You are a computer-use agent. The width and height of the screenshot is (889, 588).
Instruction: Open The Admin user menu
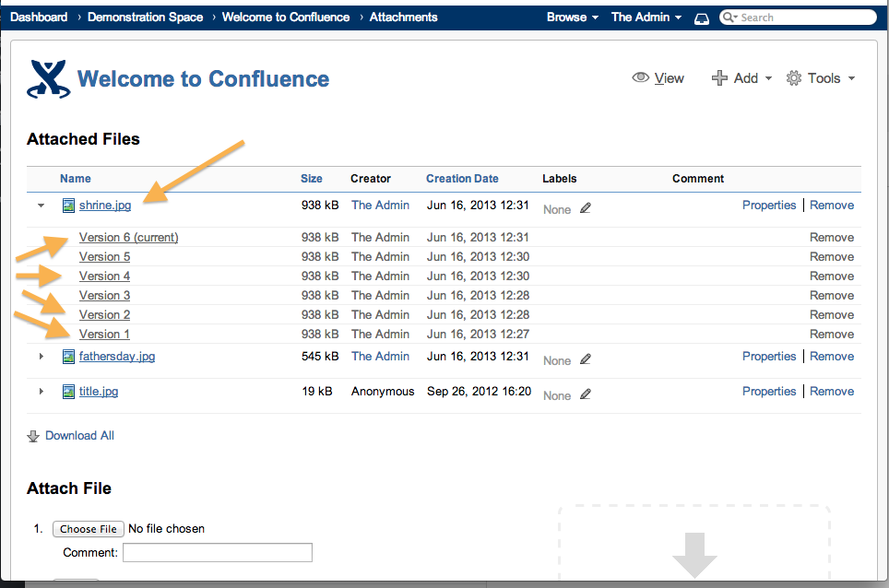pyautogui.click(x=646, y=18)
